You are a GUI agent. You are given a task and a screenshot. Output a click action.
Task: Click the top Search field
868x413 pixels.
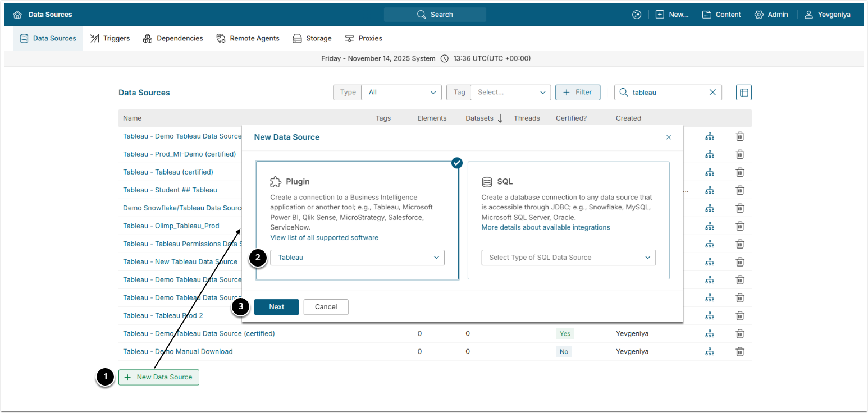[x=435, y=15]
